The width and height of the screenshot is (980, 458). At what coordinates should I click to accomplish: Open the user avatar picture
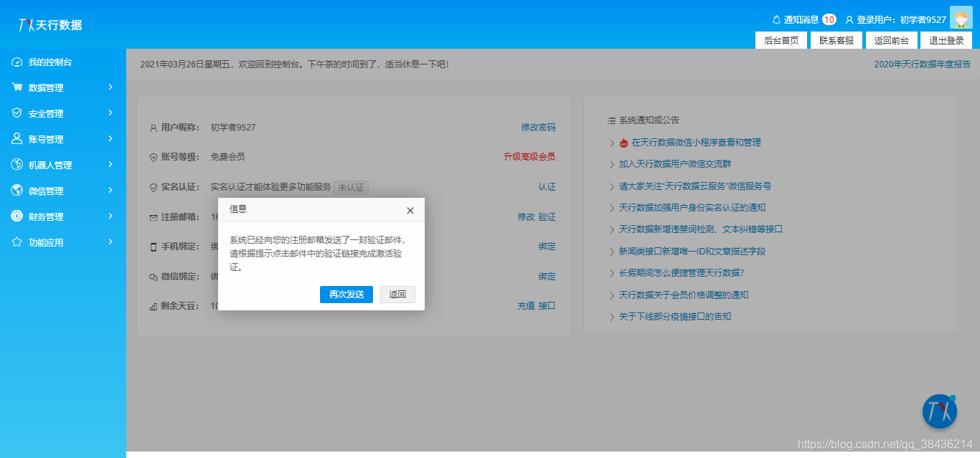tap(961, 18)
